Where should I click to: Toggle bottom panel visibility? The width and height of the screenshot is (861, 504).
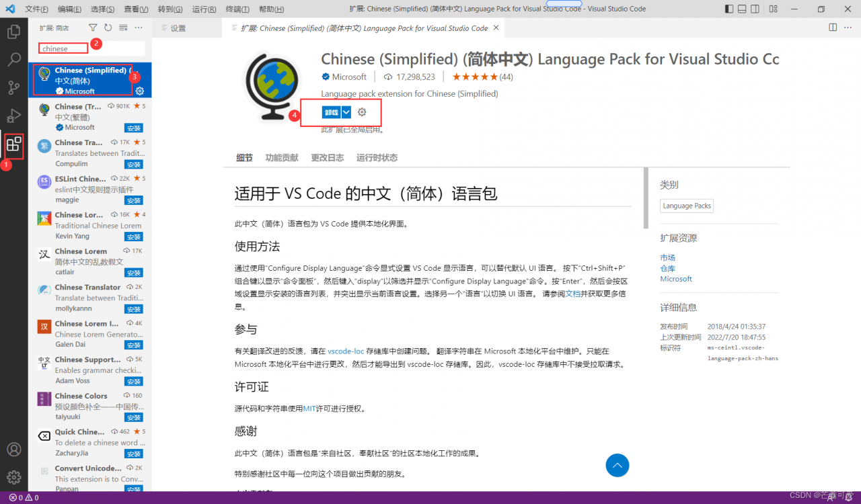743,9
